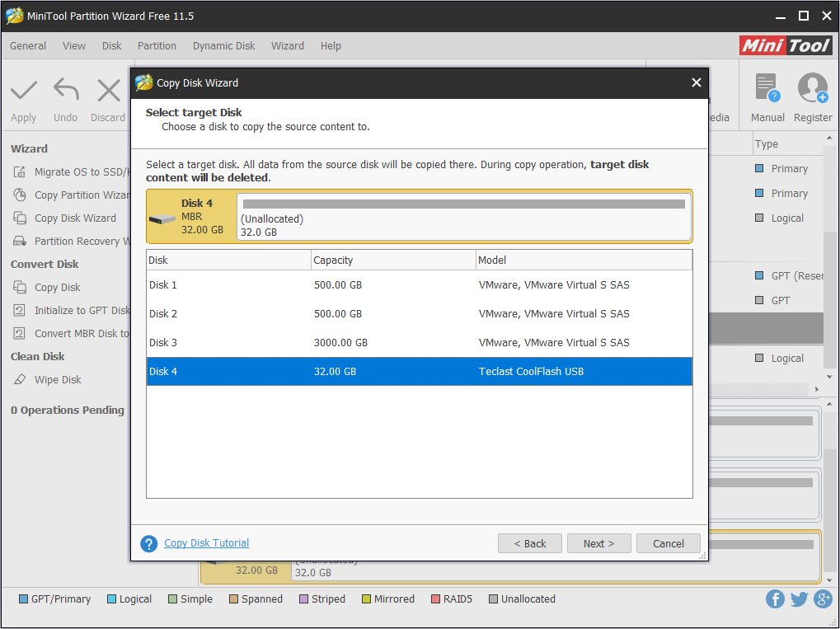Click the Spanned legend swatch
The width and height of the screenshot is (840, 629).
233,599
